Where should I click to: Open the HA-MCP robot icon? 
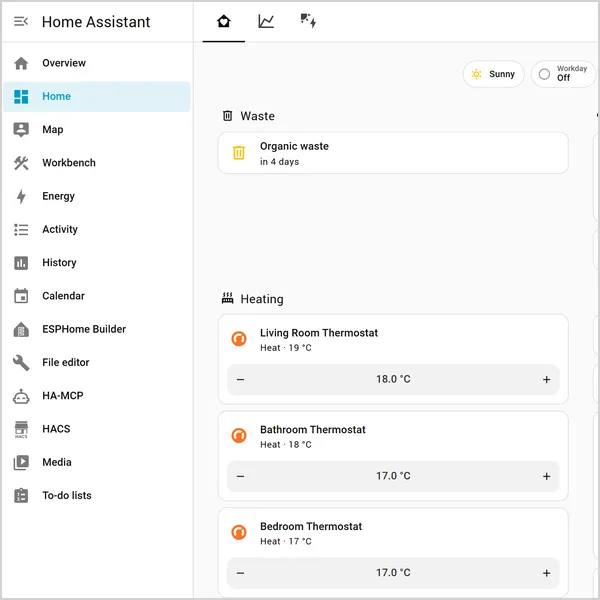pyautogui.click(x=21, y=396)
